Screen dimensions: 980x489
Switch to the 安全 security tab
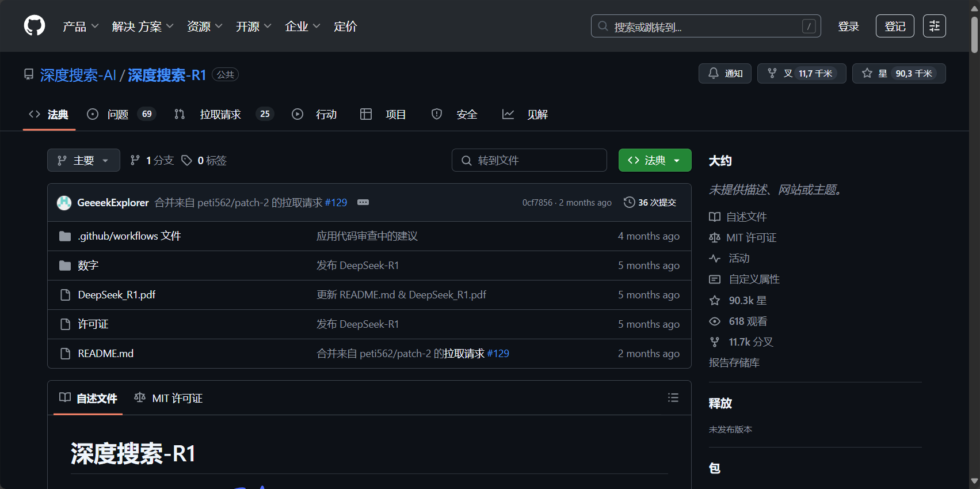pos(455,115)
